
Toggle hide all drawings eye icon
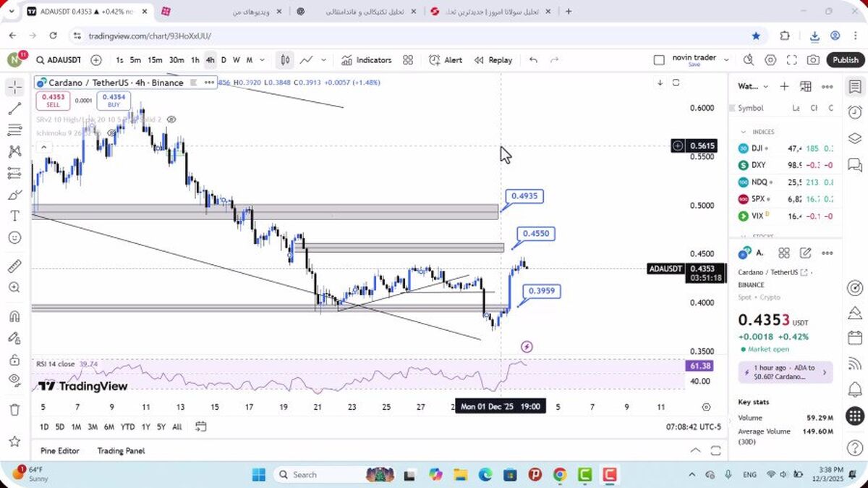[x=14, y=380]
